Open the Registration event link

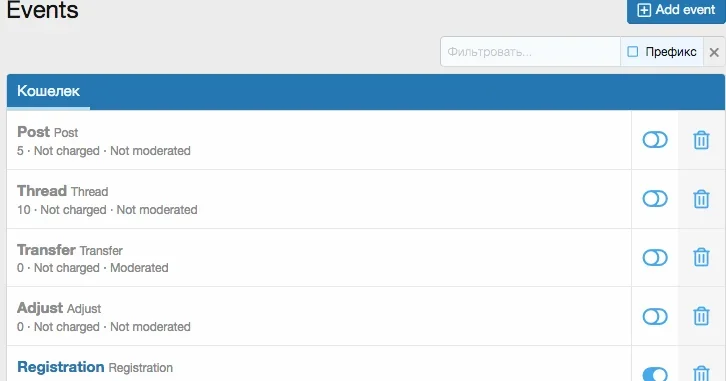coord(61,367)
